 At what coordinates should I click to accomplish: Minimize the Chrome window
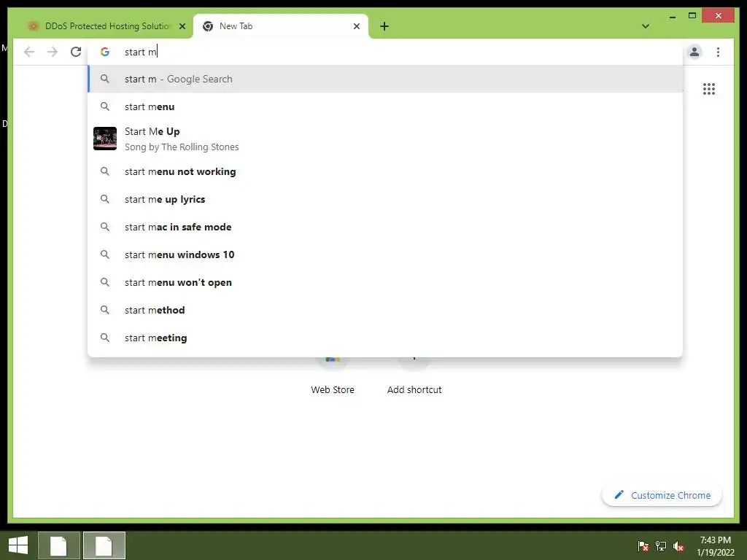coord(672,16)
